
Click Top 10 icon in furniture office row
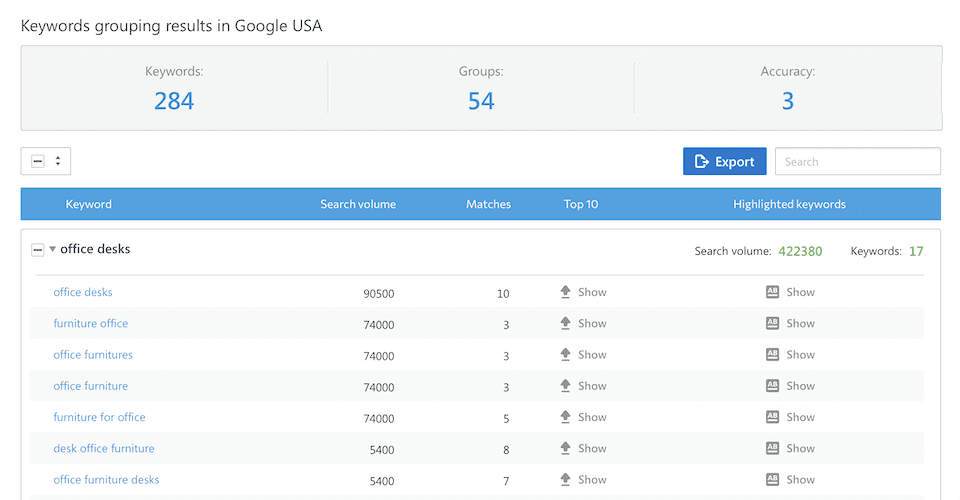click(565, 323)
